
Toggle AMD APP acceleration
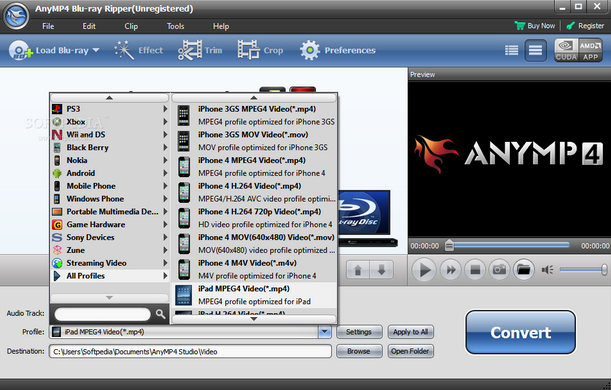point(590,50)
